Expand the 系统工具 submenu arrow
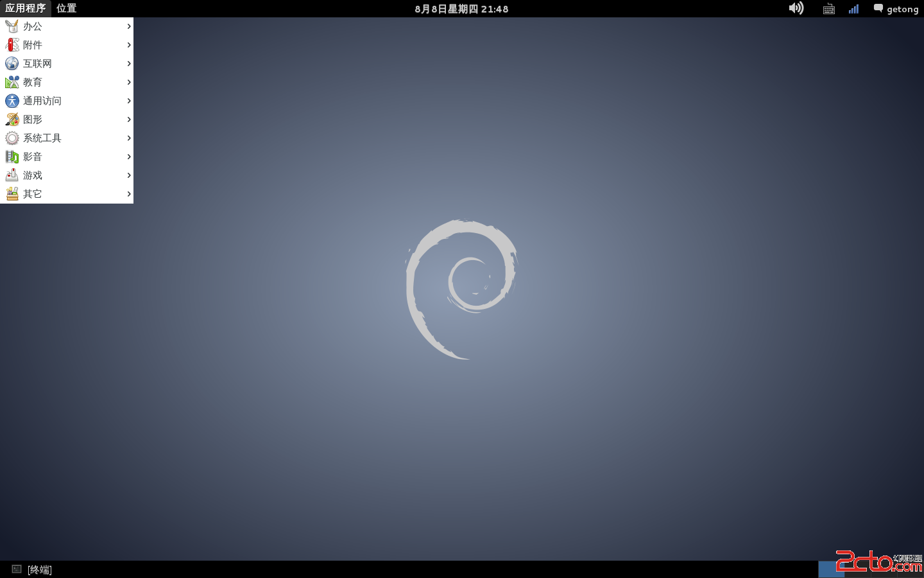 [129, 138]
